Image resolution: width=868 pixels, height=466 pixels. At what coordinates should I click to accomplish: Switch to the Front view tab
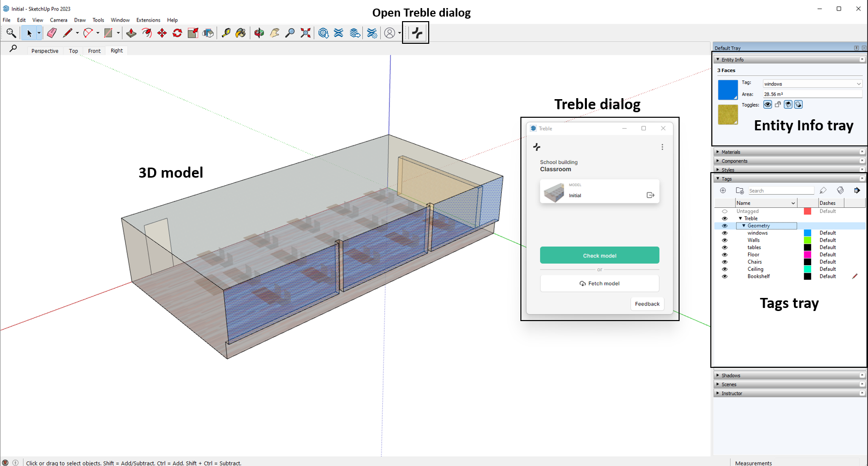tap(94, 51)
